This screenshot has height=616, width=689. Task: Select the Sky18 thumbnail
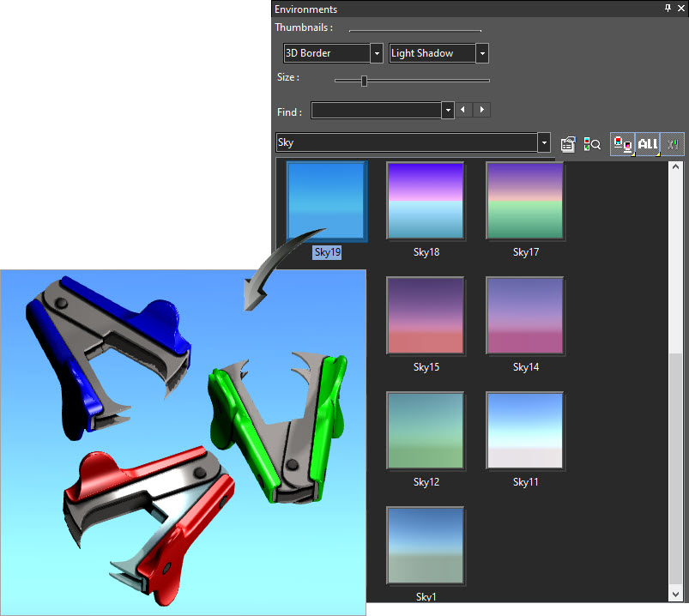pyautogui.click(x=426, y=202)
